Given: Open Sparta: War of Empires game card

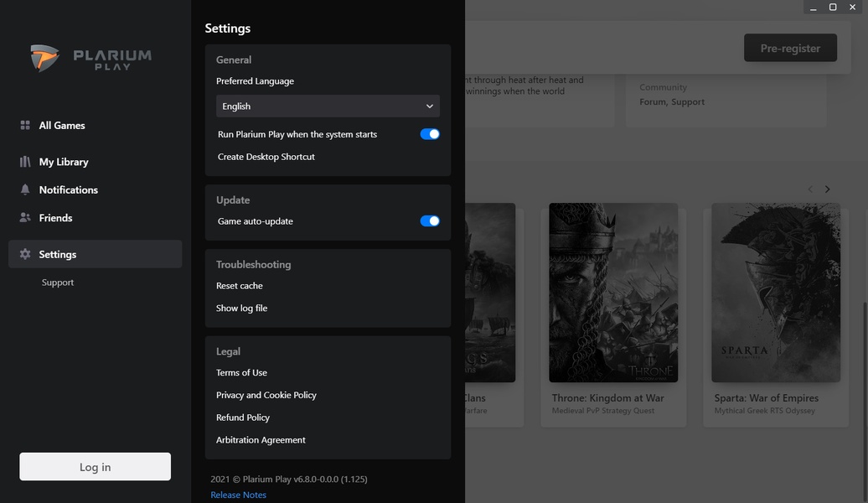Looking at the screenshot, I should coord(775,293).
